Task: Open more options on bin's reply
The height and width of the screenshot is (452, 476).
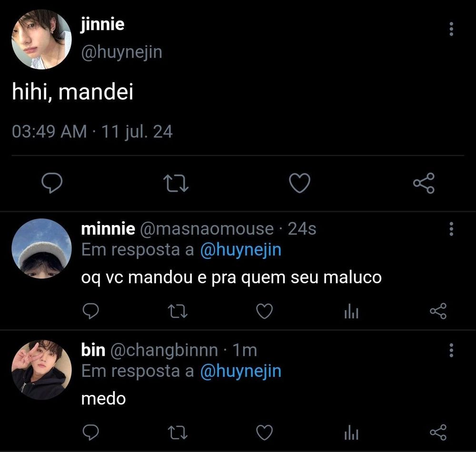Action: coord(451,350)
